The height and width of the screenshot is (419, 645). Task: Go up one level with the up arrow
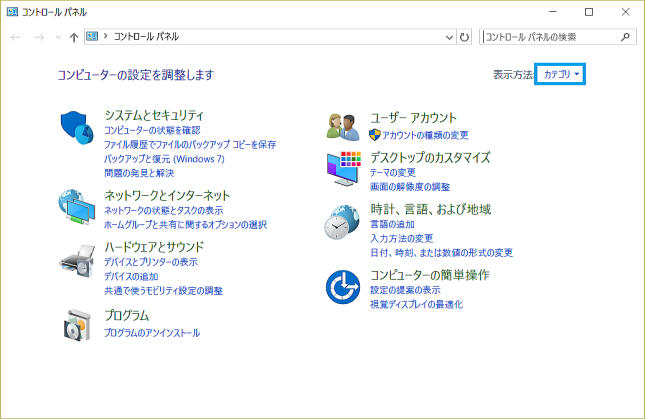coord(74,37)
